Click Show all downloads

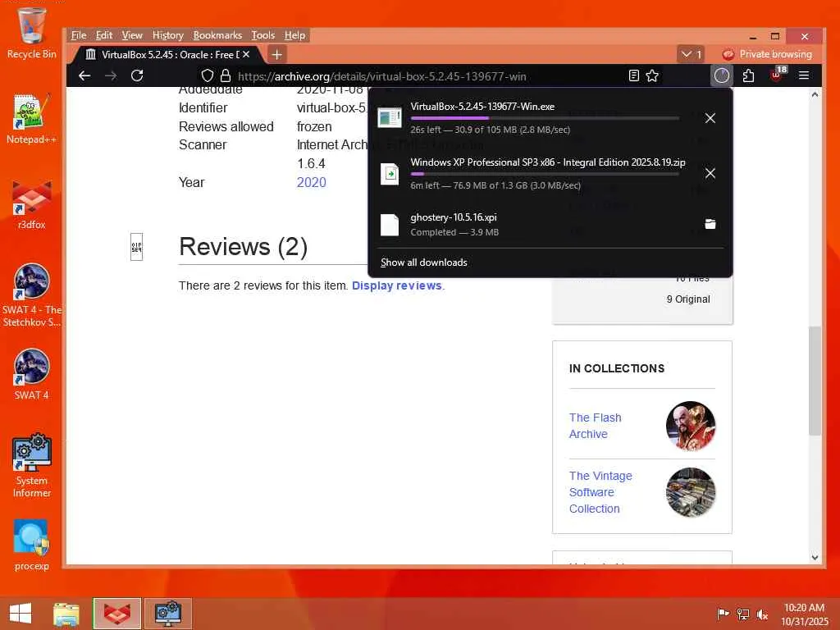tap(424, 262)
